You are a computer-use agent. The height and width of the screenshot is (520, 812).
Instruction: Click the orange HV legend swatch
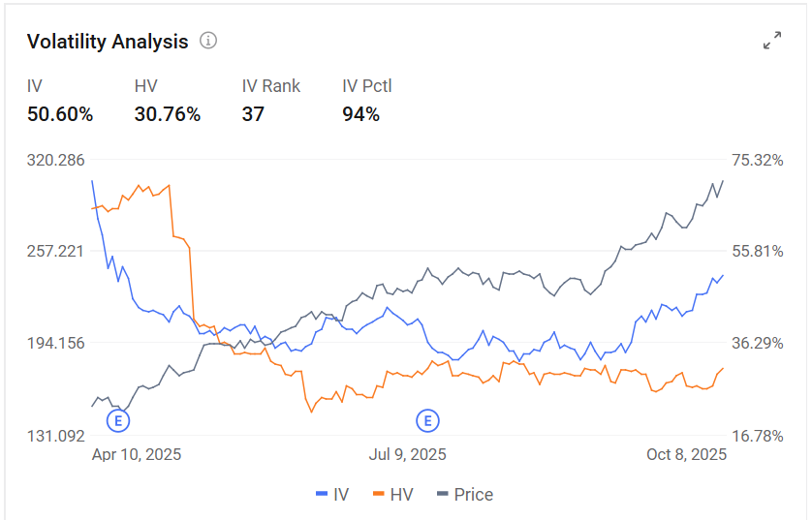(378, 495)
